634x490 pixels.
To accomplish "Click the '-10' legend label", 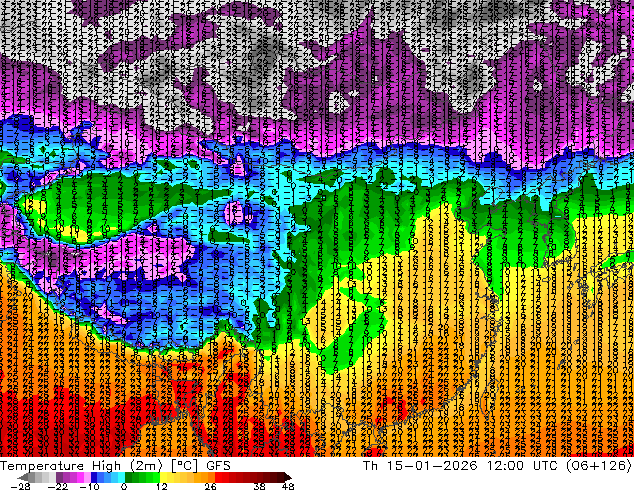I will [90, 486].
